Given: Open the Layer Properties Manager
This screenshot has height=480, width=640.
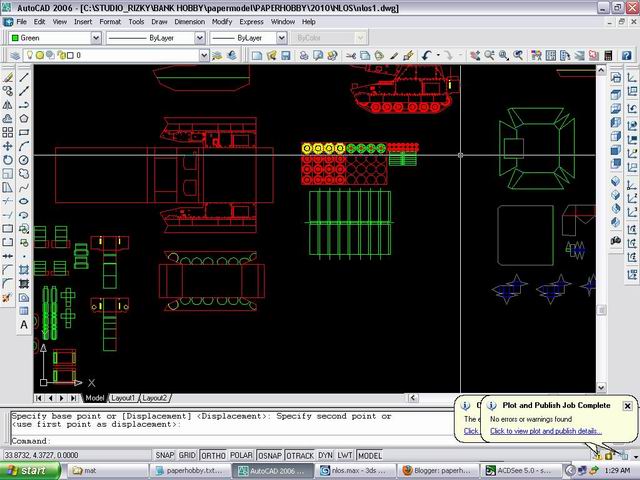Looking at the screenshot, I should pyautogui.click(x=15, y=56).
